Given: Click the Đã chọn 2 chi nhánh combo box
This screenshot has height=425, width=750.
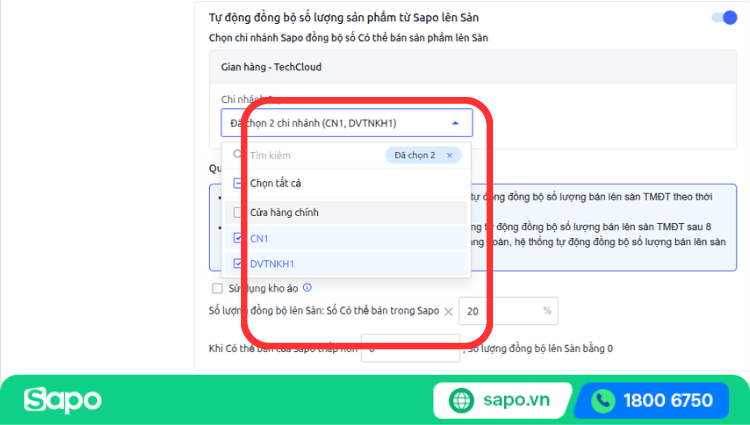Looking at the screenshot, I should click(x=347, y=123).
